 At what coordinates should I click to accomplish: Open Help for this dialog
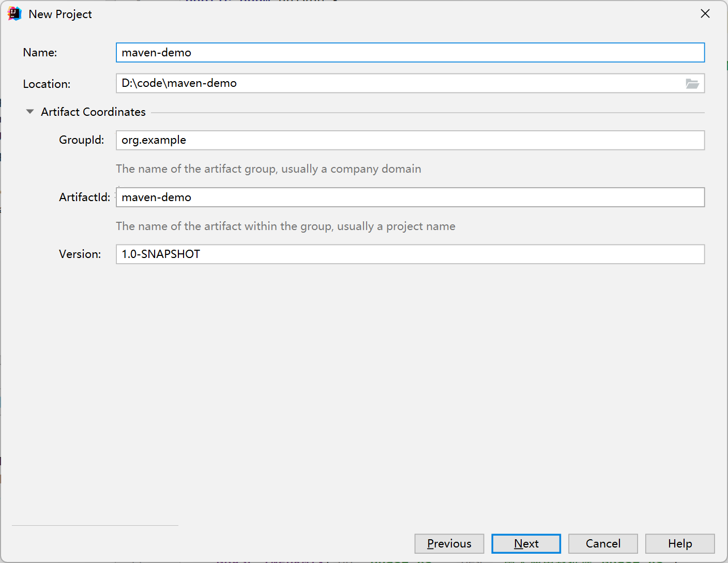679,544
